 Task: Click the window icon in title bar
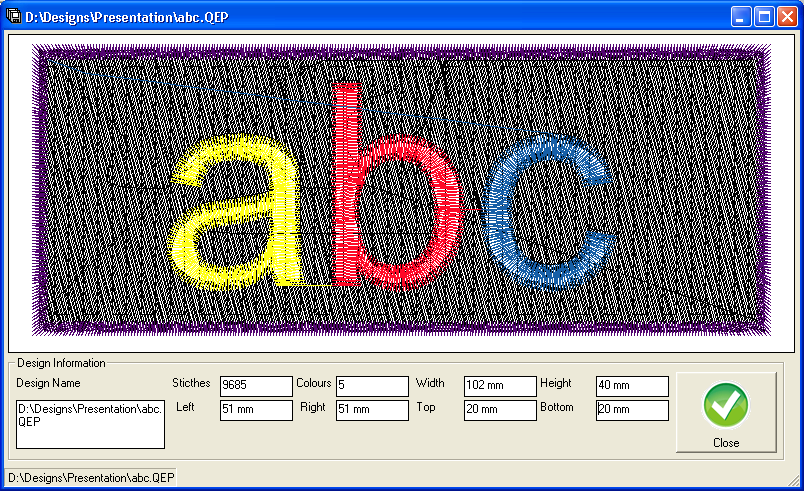pos(13,16)
